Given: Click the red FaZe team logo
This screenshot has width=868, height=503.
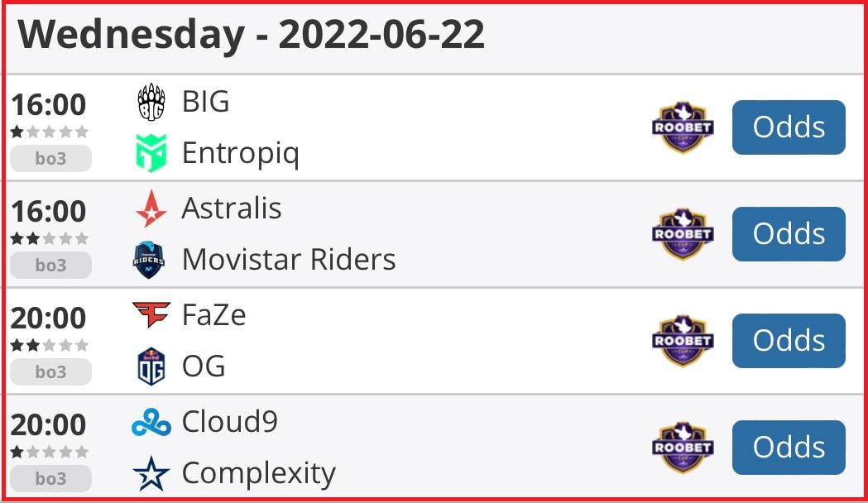Looking at the screenshot, I should pos(151,314).
